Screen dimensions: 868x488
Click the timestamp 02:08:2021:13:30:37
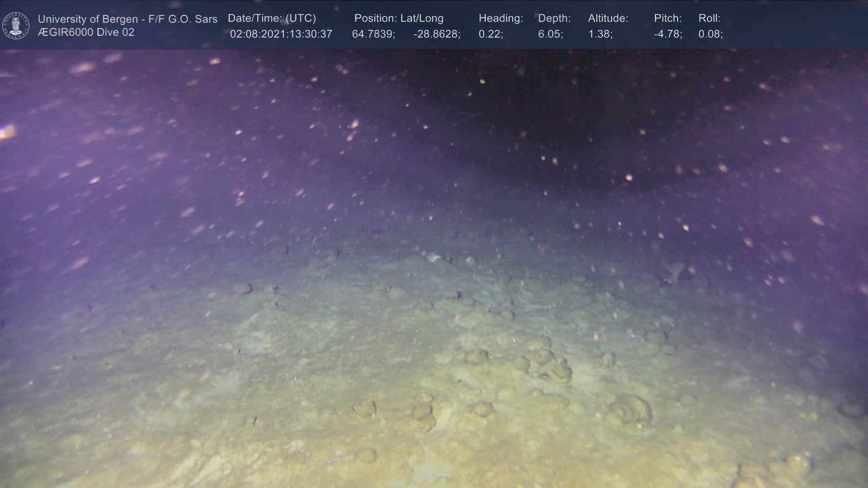281,34
